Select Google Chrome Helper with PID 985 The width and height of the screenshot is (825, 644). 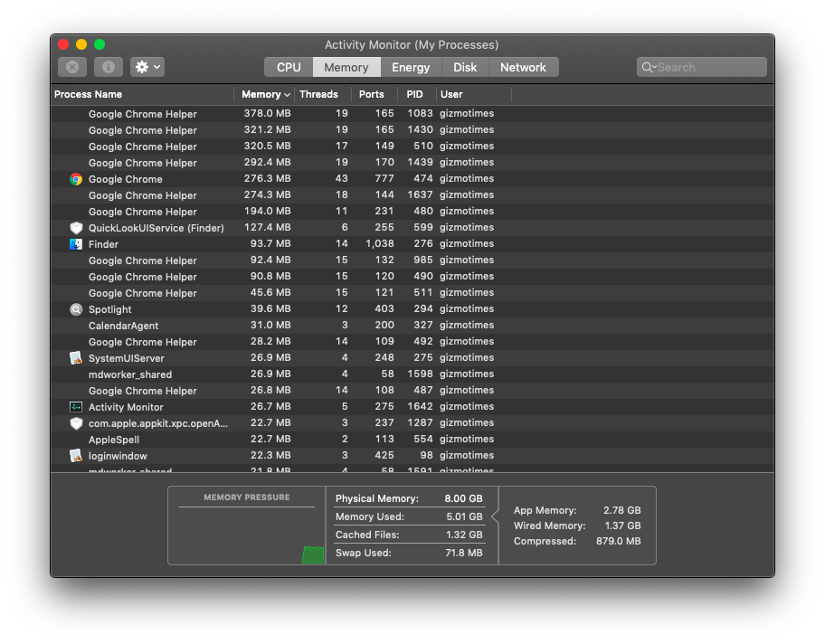[412, 260]
